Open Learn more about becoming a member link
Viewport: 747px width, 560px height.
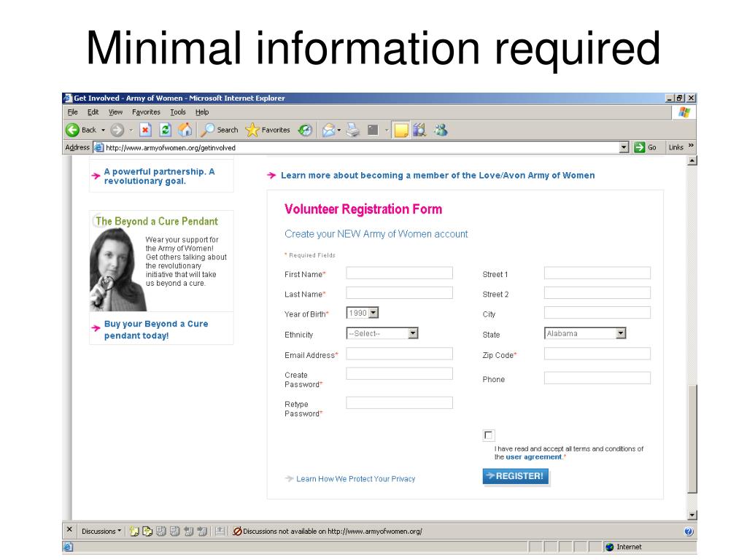coord(438,175)
